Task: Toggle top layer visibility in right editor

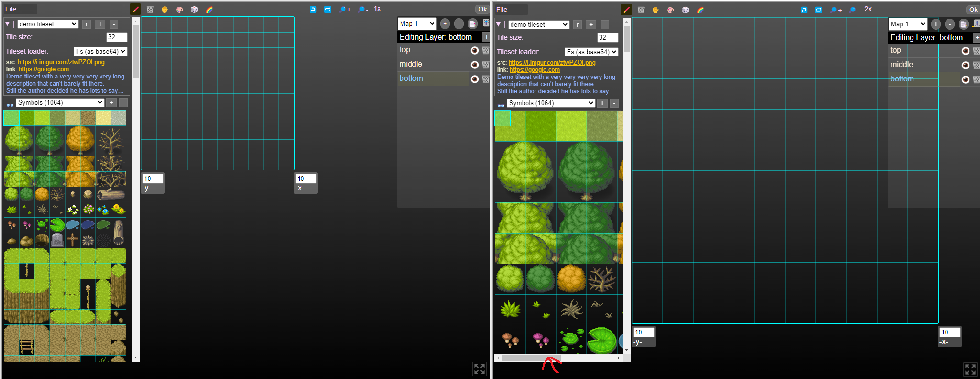Action: pyautogui.click(x=966, y=51)
